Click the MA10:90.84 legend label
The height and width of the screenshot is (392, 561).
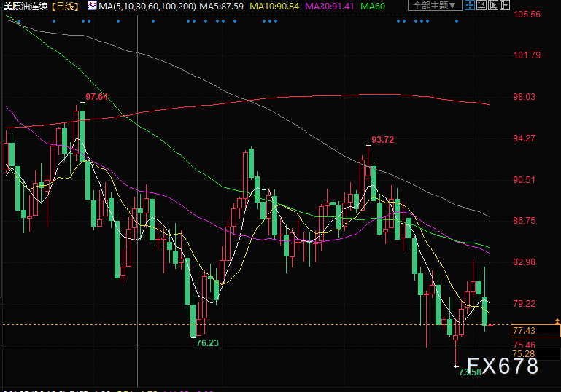pos(274,6)
